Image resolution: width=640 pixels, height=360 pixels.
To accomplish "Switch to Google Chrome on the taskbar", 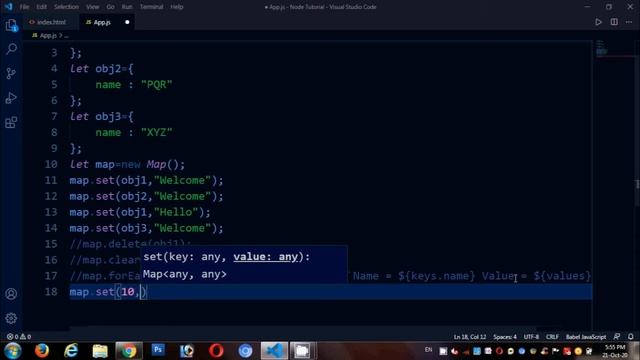I will click(x=129, y=351).
